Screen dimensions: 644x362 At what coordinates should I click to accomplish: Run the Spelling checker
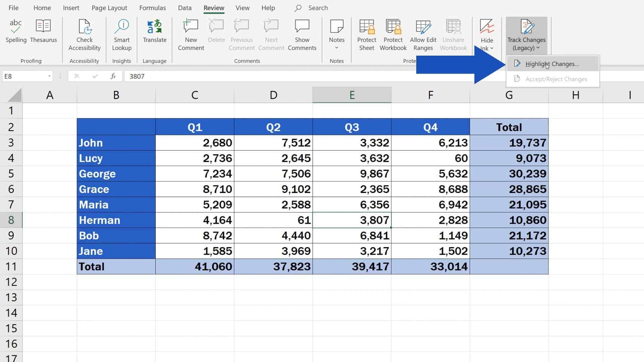pos(15,32)
